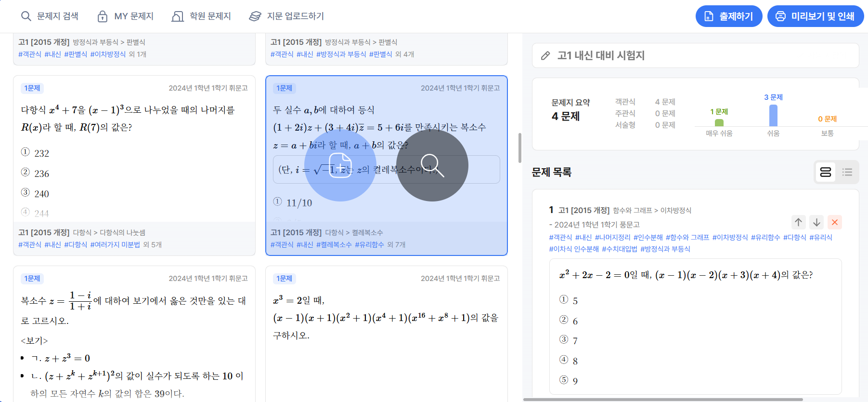Click the 출제하기 button
Screen dimensions: 868x402
coord(729,16)
